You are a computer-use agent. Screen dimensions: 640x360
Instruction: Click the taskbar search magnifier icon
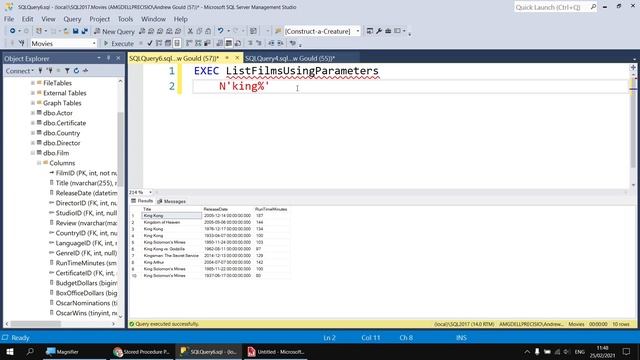(30, 351)
